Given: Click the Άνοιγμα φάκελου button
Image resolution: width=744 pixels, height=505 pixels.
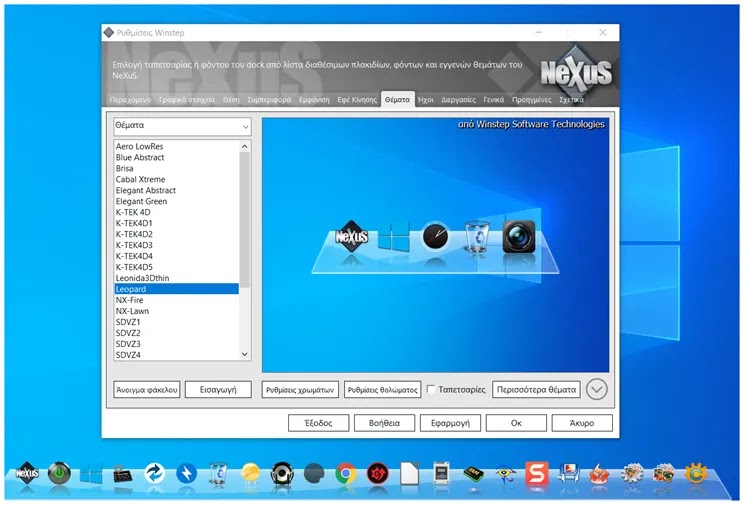Looking at the screenshot, I should pos(147,390).
